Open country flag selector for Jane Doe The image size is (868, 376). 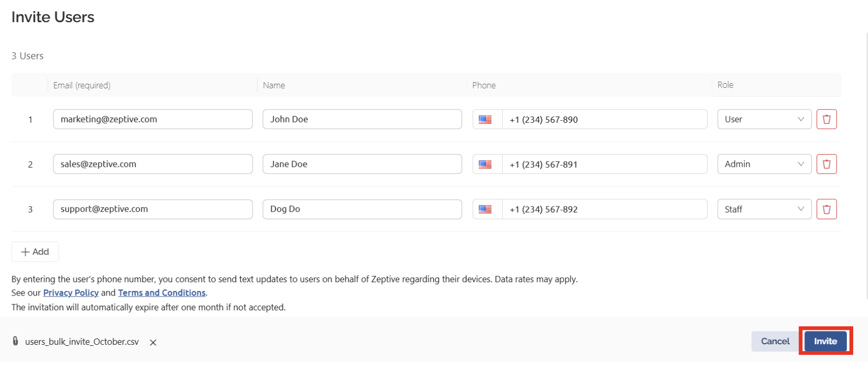[x=485, y=164]
